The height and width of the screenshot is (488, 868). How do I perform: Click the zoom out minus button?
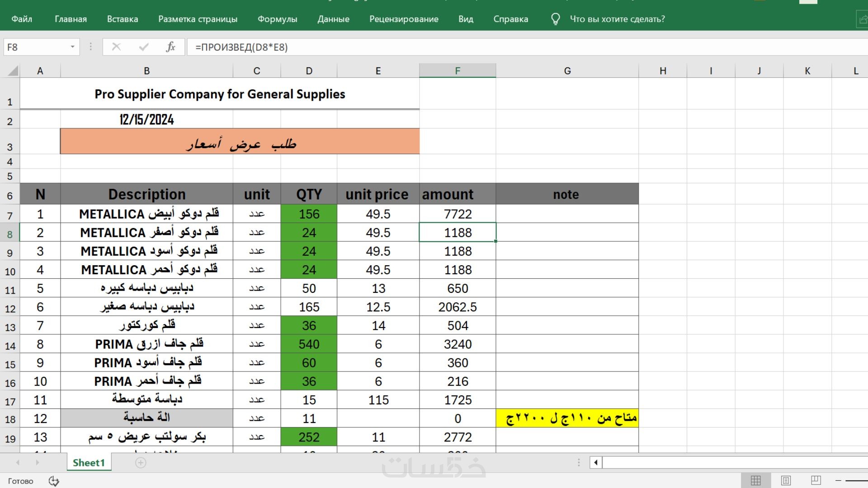[838, 480]
